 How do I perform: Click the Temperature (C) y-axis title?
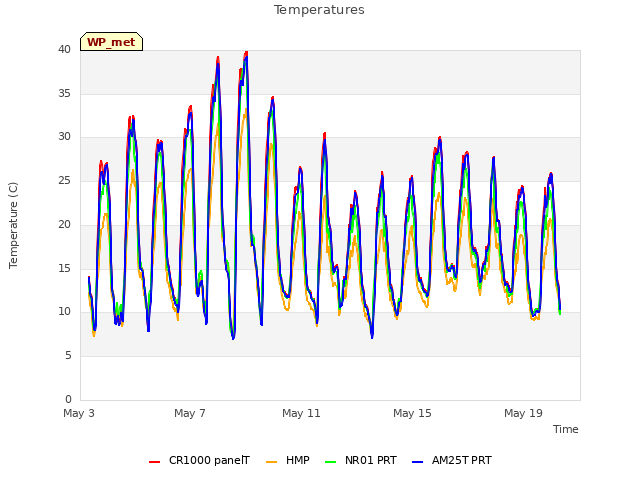pyautogui.click(x=13, y=225)
